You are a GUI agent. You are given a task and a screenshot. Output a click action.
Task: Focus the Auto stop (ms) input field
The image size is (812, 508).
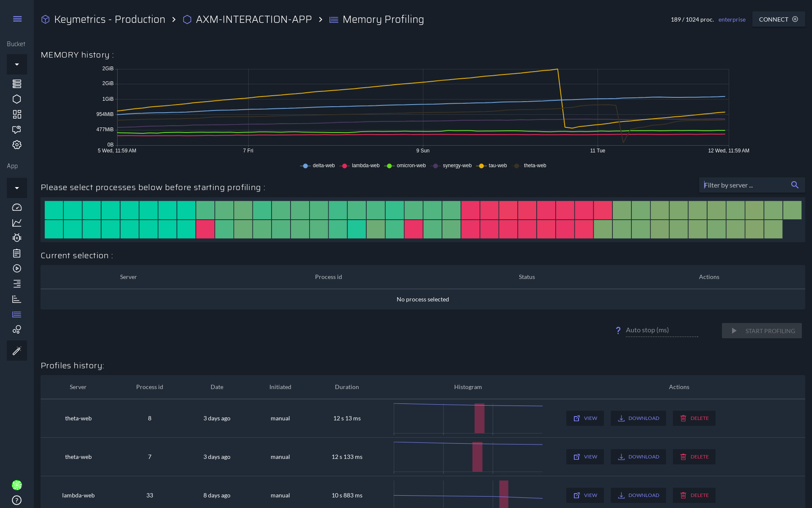(661, 330)
